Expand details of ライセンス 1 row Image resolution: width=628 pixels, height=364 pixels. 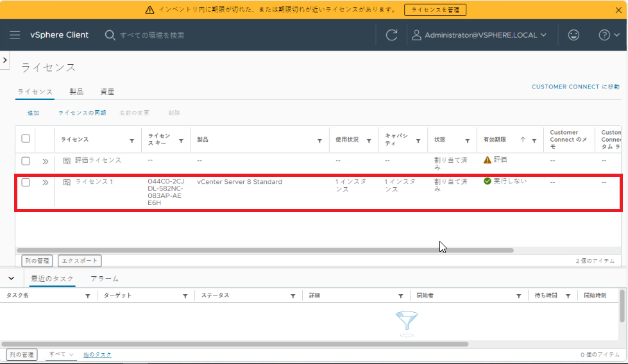(x=46, y=183)
